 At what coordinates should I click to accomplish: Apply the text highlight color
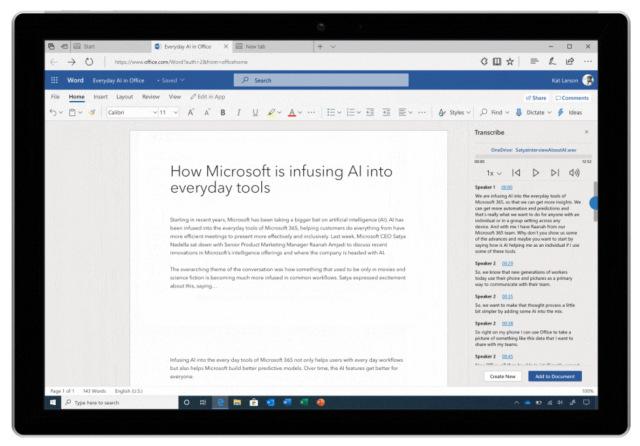pyautogui.click(x=271, y=113)
